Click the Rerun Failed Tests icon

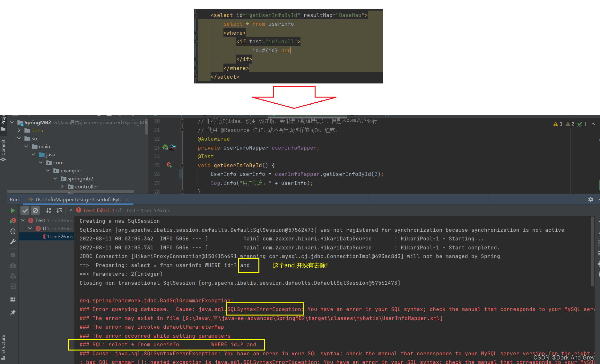tap(13, 221)
